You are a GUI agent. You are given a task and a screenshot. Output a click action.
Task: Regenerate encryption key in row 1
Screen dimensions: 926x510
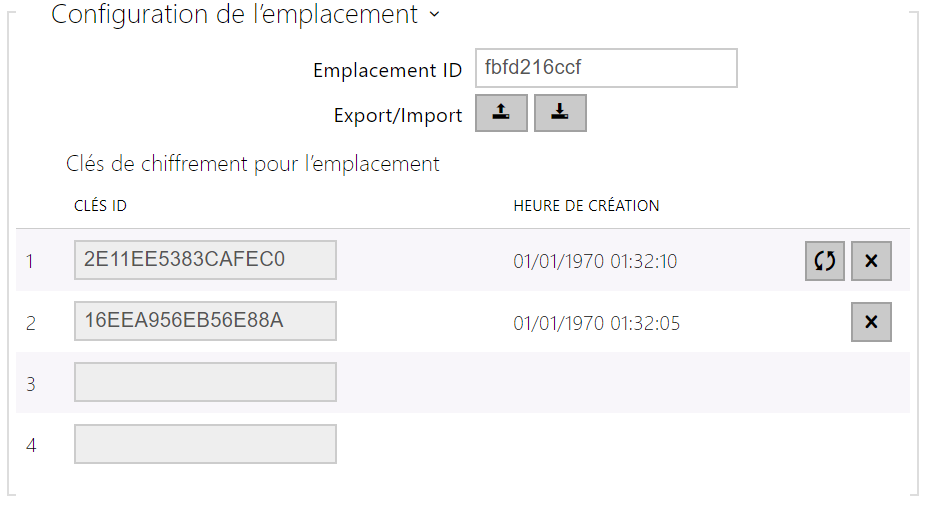tap(824, 261)
